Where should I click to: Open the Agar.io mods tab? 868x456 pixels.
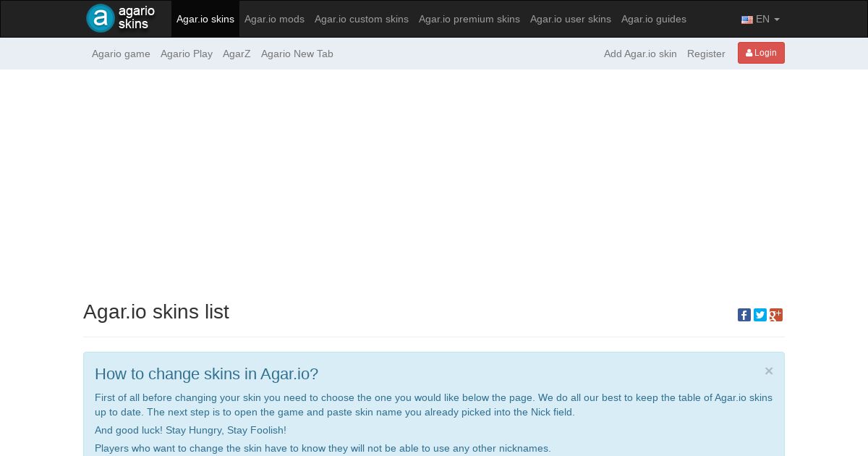[274, 19]
